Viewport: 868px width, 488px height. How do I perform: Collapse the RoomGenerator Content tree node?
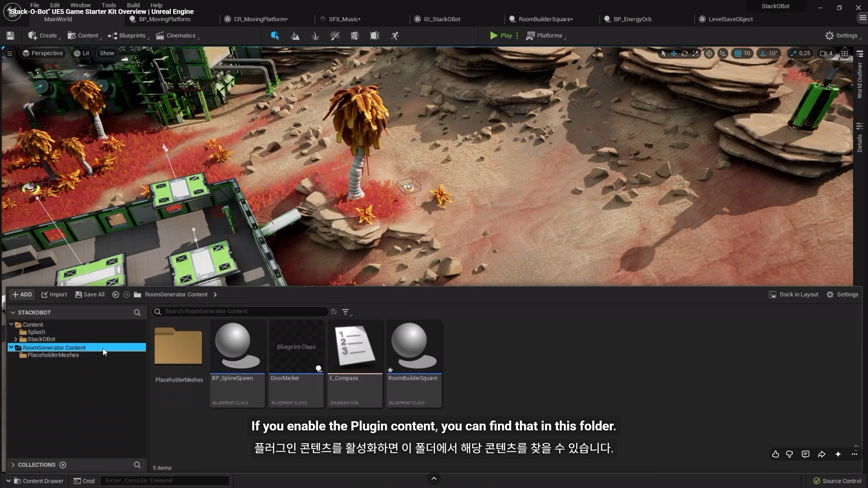pyautogui.click(x=12, y=347)
